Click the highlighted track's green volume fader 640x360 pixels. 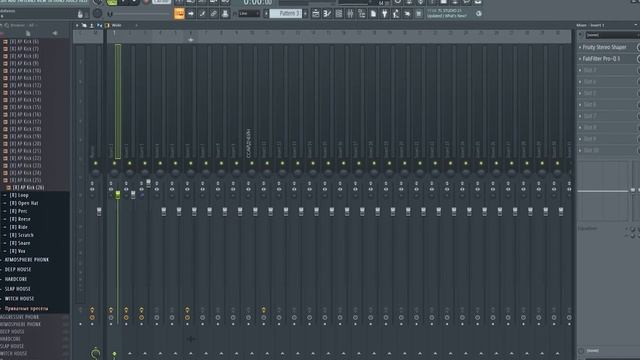[118, 195]
